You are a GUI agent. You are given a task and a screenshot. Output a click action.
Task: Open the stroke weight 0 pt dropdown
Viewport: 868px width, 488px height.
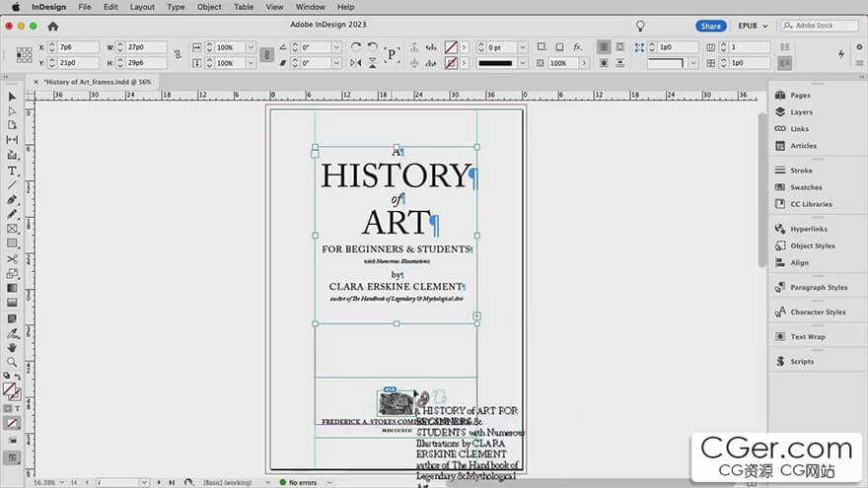coord(522,47)
